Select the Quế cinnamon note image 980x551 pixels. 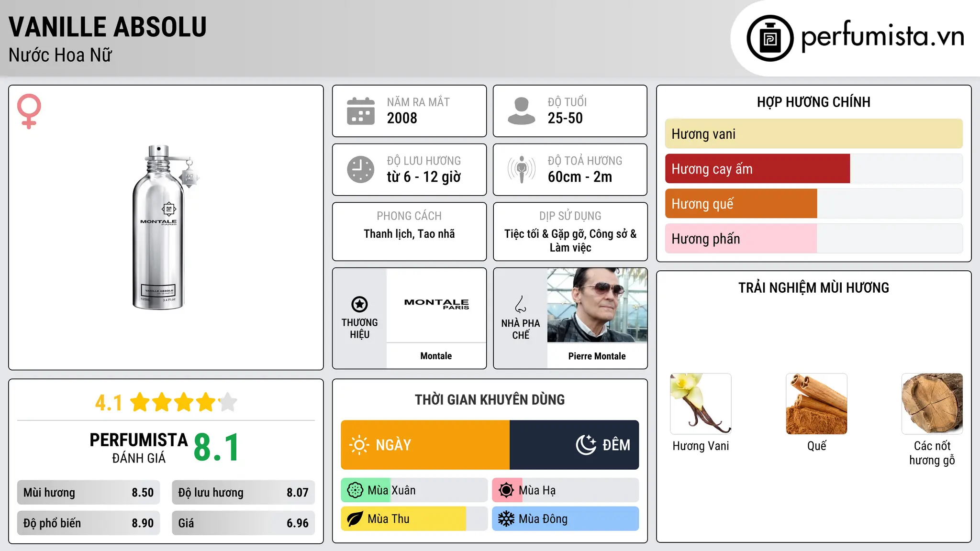816,404
